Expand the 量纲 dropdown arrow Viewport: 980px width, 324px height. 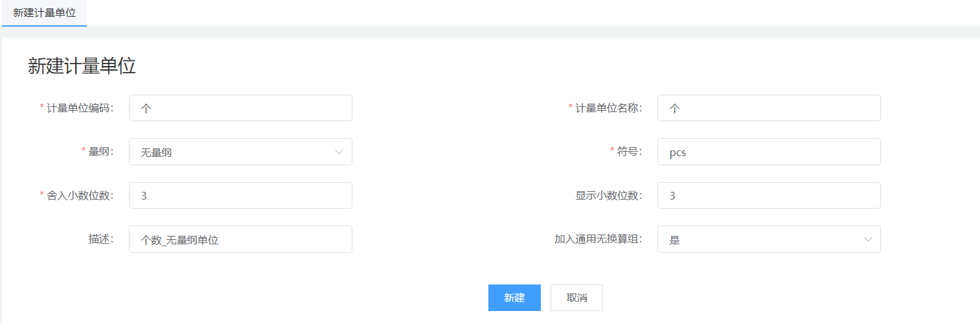coord(339,152)
